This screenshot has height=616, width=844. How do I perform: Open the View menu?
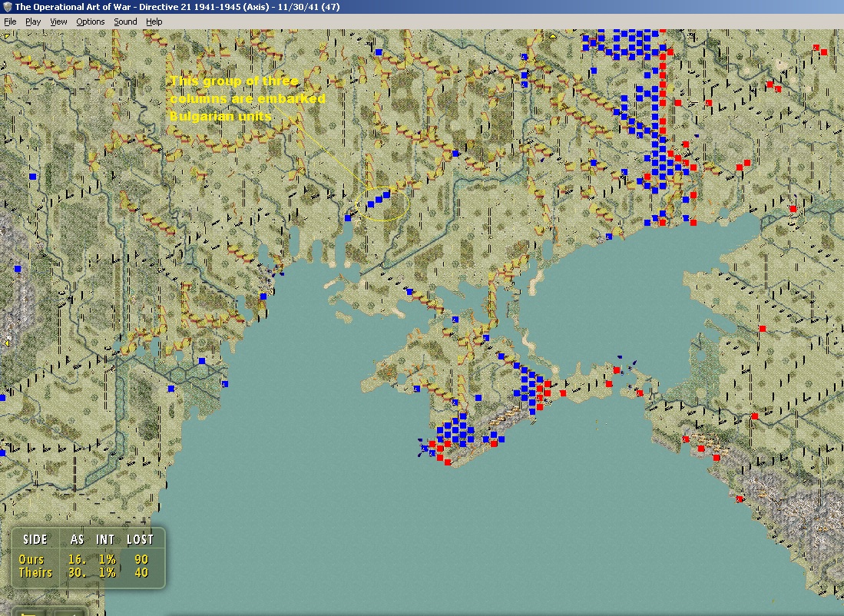[58, 22]
